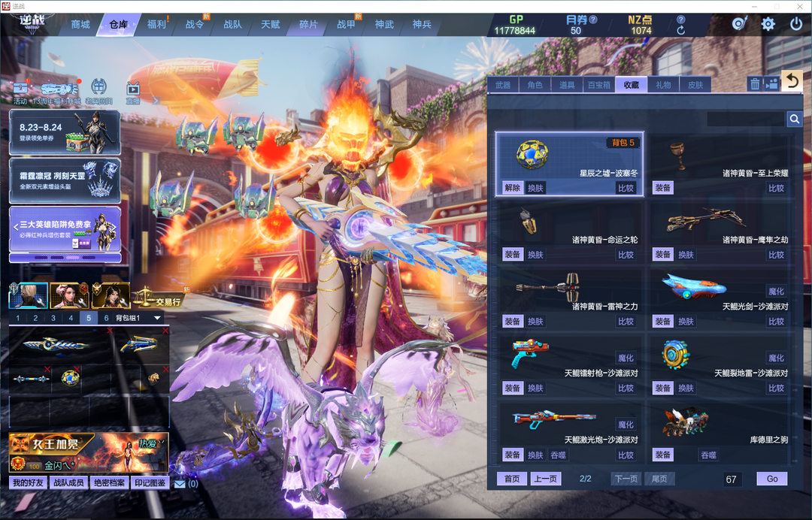Open the 战令 tab

click(x=195, y=24)
